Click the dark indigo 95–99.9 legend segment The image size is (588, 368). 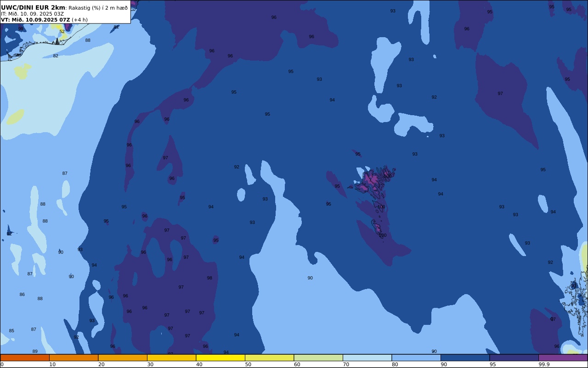coord(514,357)
